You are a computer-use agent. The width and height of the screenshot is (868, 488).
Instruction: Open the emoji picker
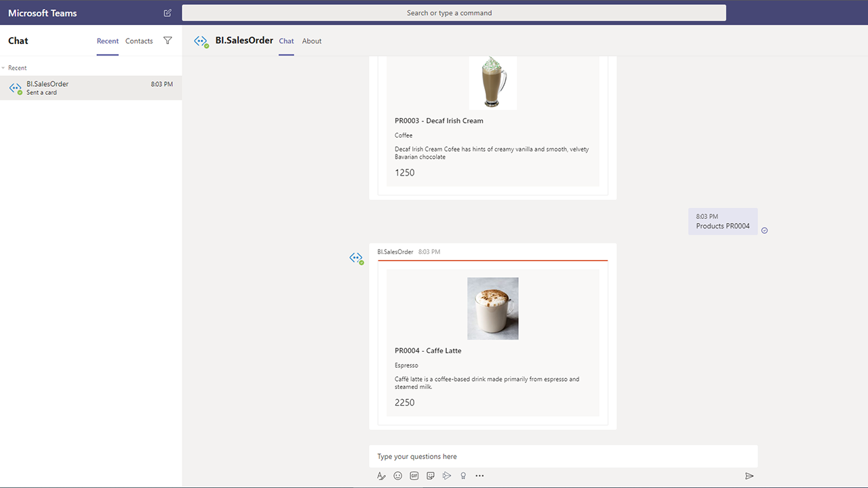coord(398,476)
